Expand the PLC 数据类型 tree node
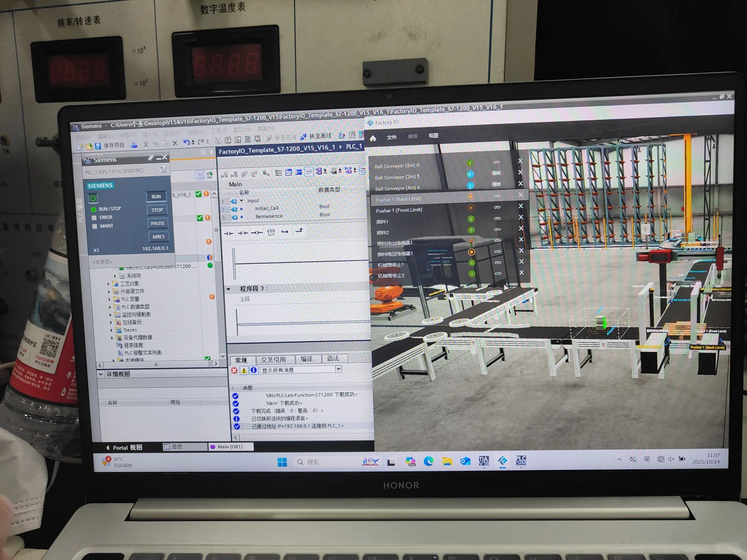This screenshot has height=560, width=747. pyautogui.click(x=110, y=307)
